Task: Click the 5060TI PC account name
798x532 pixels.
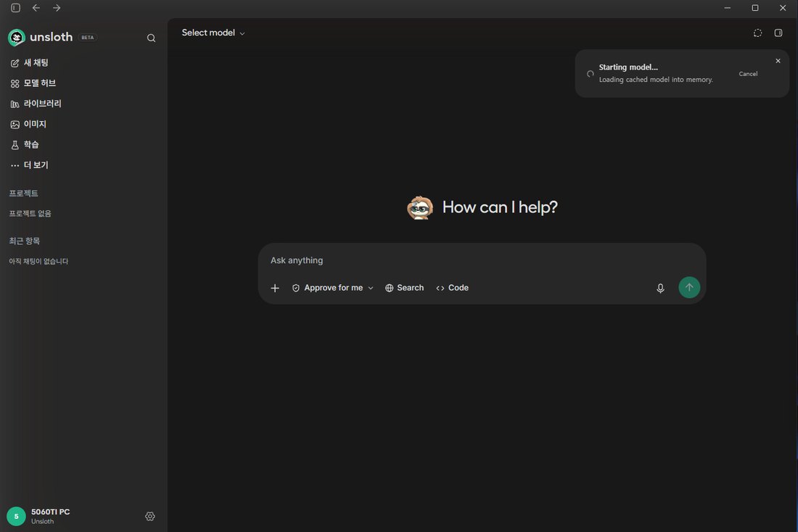Action: [x=50, y=512]
